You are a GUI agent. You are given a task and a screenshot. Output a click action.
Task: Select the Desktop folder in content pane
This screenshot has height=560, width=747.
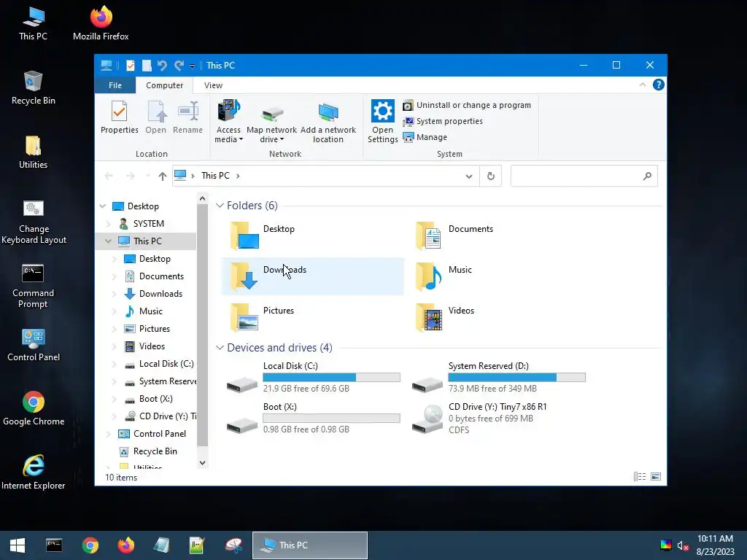[312, 236]
